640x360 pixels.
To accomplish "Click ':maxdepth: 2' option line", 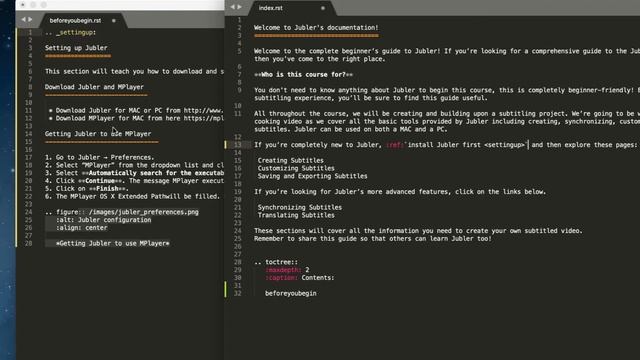I will [287, 270].
